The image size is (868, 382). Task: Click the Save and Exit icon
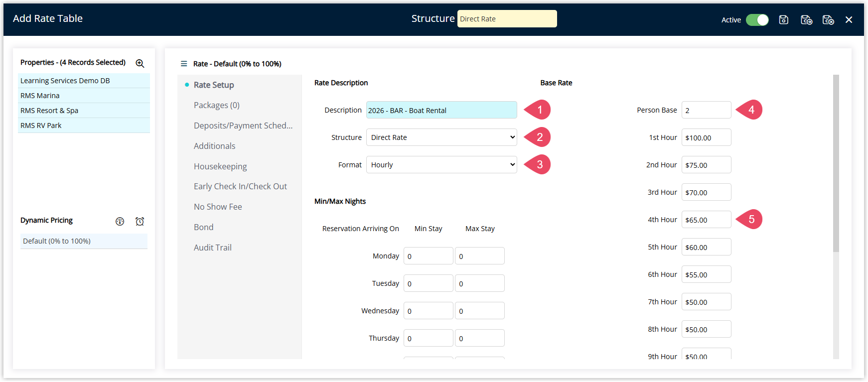click(828, 20)
